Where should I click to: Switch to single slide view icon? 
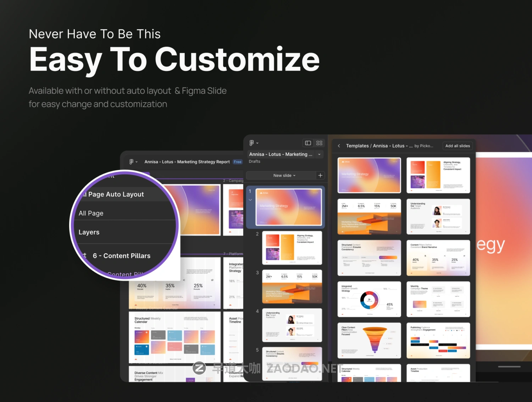pyautogui.click(x=308, y=143)
